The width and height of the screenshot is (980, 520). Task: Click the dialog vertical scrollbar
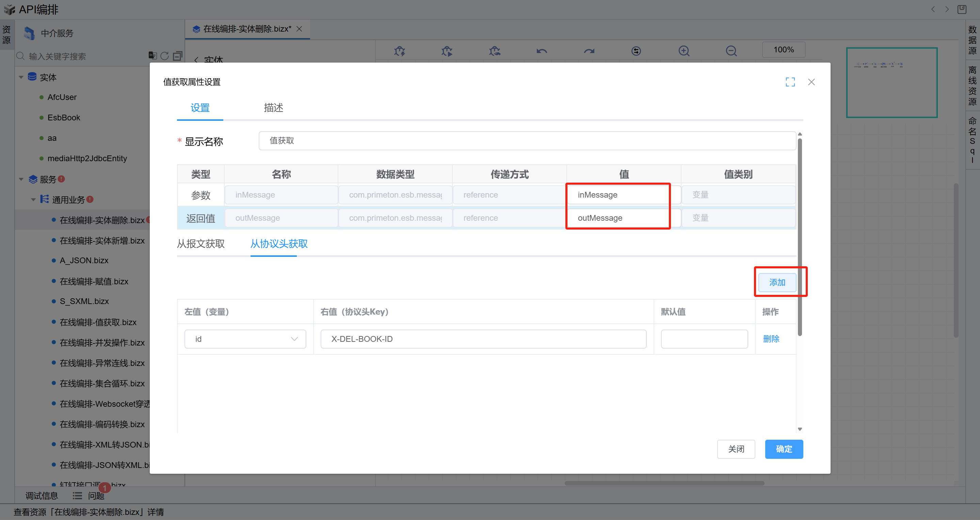tap(800, 236)
